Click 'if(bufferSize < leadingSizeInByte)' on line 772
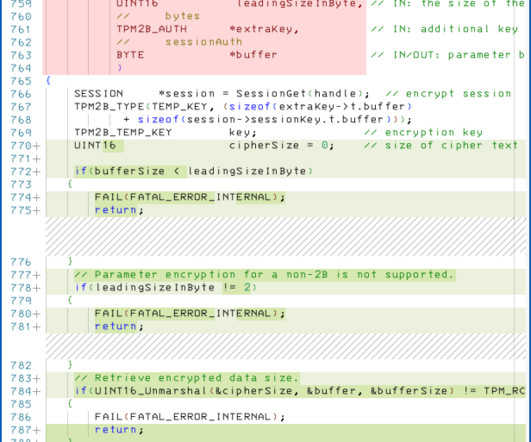 click(193, 171)
